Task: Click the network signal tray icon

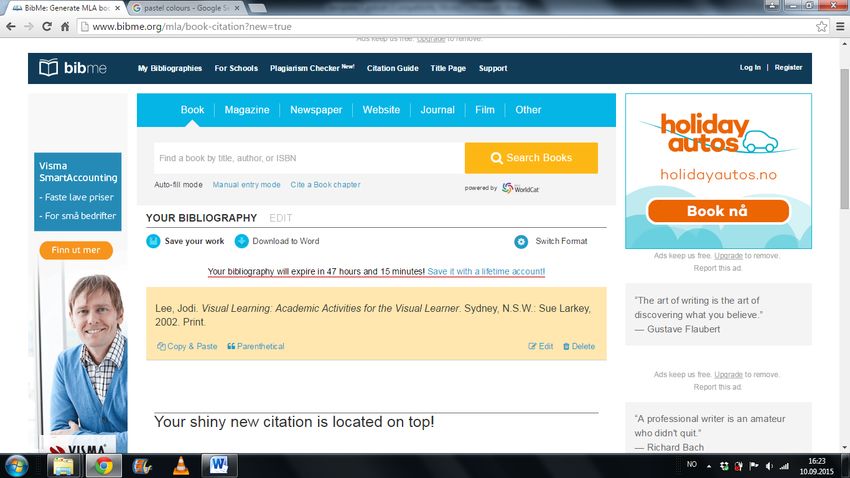Action: [x=784, y=466]
